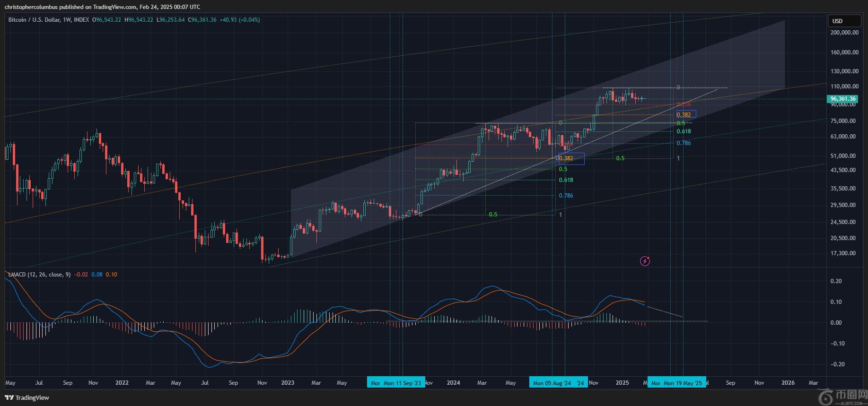868x406 pixels.
Task: Click the Bitcoin / U.S. Dollar symbol title
Action: click(x=48, y=20)
